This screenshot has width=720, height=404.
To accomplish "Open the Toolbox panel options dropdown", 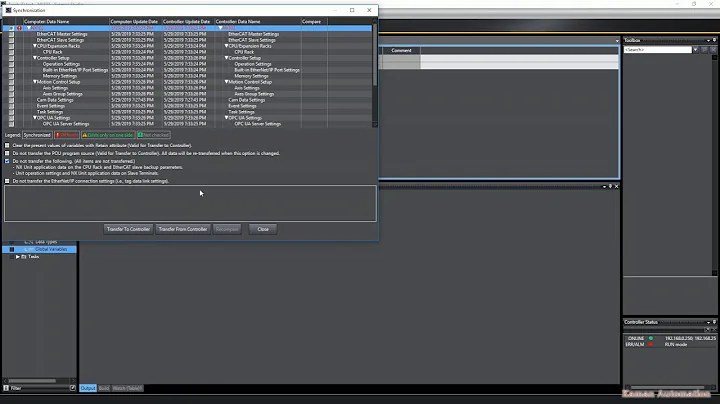I will 708,40.
